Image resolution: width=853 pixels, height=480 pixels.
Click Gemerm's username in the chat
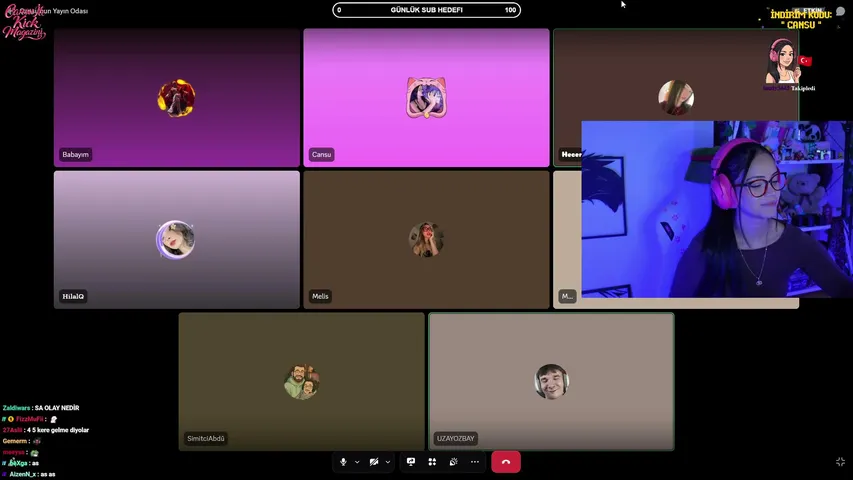[x=15, y=441]
